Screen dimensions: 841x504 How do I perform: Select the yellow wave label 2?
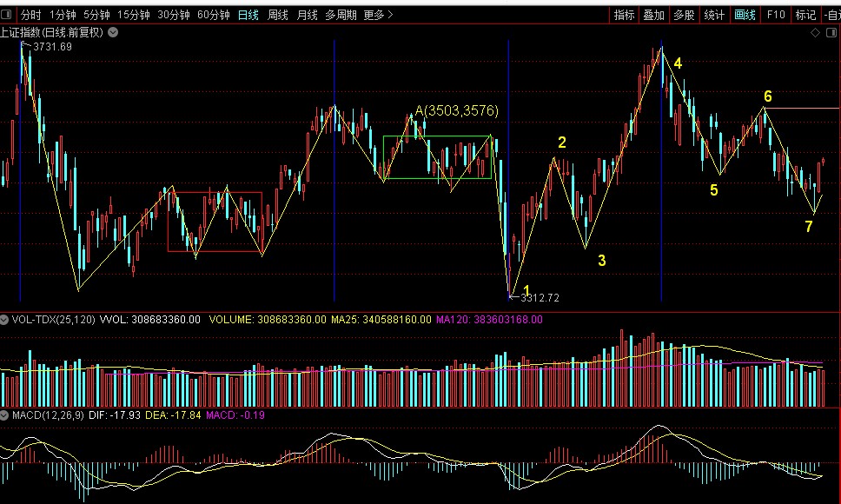point(561,143)
